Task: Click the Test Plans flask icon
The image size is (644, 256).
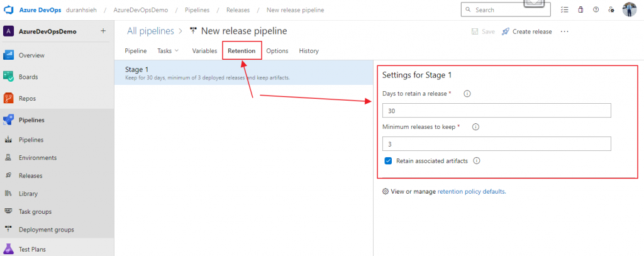Action: [x=9, y=249]
